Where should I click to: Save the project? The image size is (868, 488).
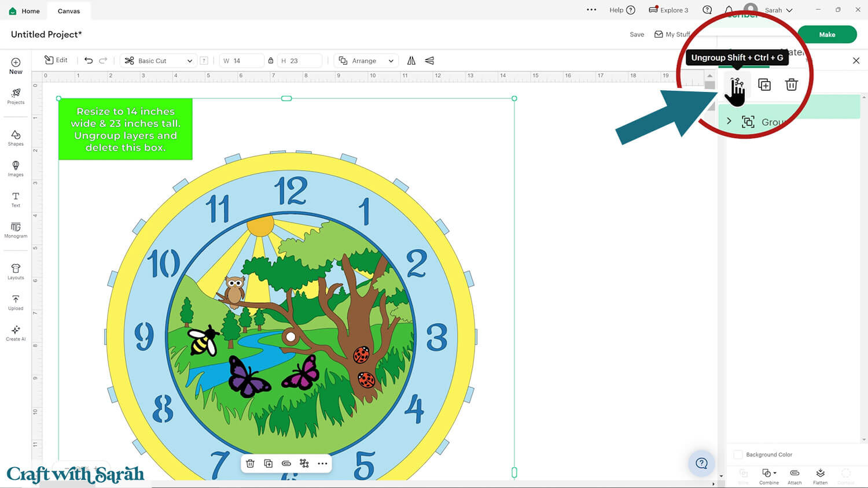click(637, 35)
